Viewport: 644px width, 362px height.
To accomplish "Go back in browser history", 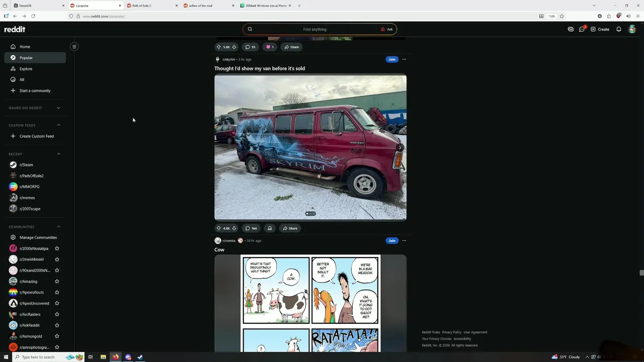I will 15,16.
